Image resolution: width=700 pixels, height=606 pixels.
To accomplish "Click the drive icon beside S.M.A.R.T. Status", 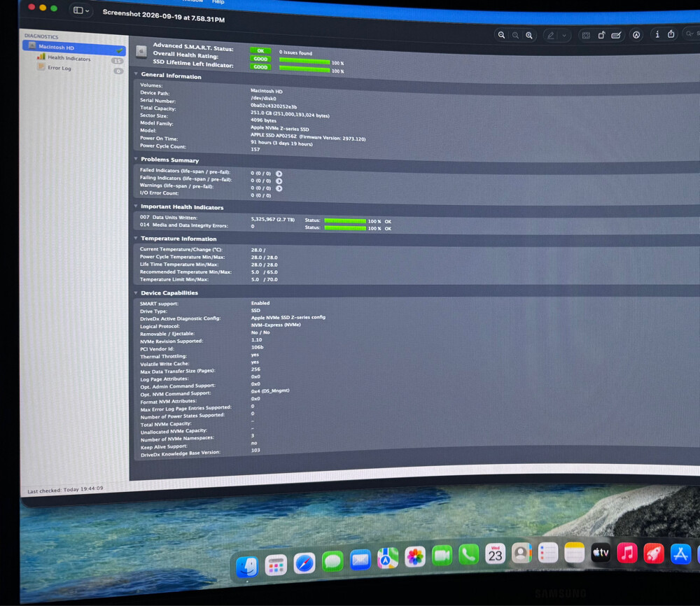I will (141, 52).
